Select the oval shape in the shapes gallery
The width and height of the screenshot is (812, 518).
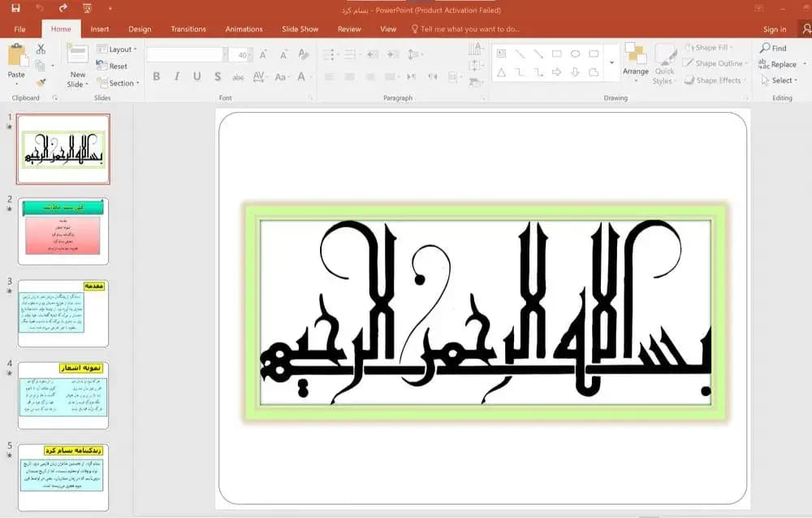tap(575, 54)
